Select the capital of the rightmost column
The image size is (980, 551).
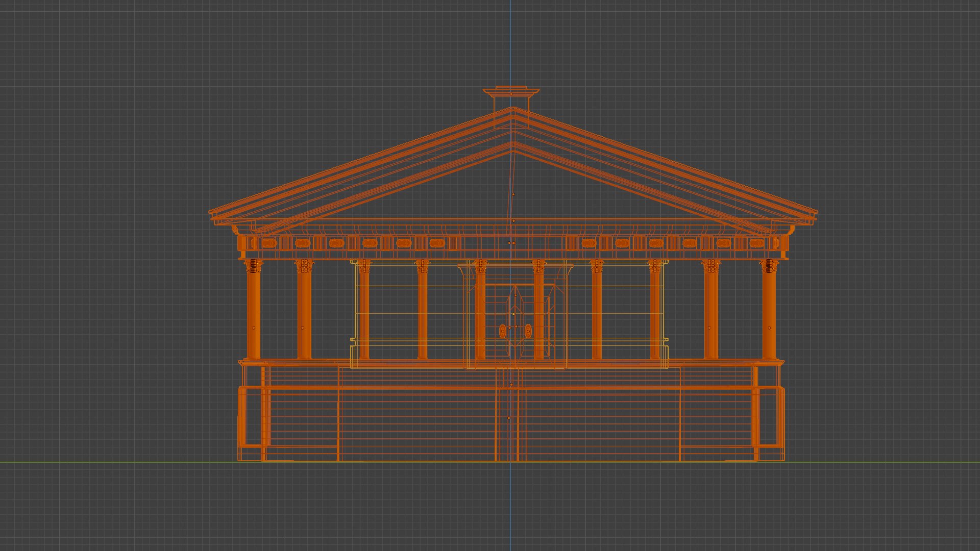coord(769,266)
